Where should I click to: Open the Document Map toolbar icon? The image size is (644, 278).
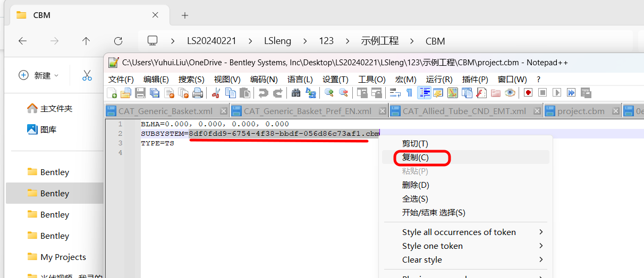(x=452, y=93)
